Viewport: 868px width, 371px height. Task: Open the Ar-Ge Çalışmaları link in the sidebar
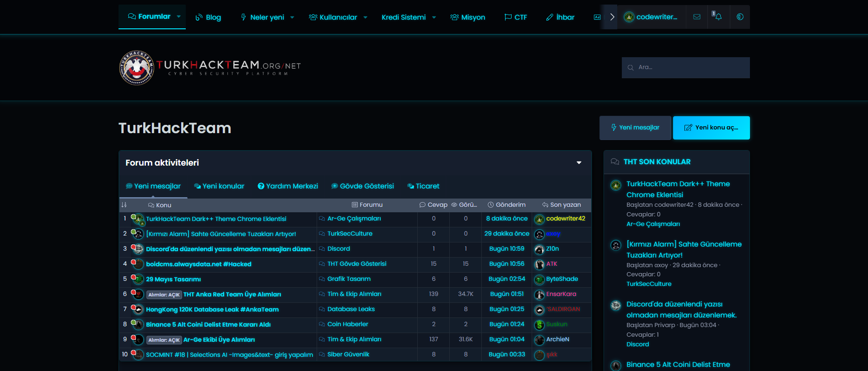tap(653, 224)
